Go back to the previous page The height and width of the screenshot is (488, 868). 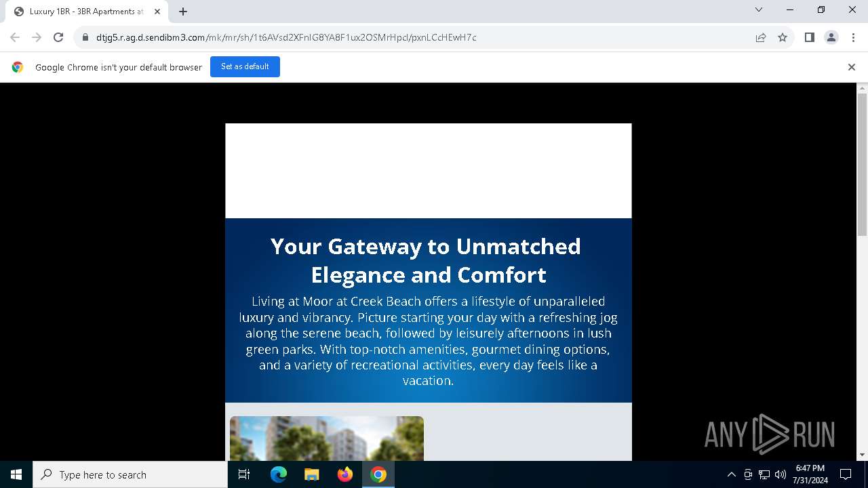15,37
